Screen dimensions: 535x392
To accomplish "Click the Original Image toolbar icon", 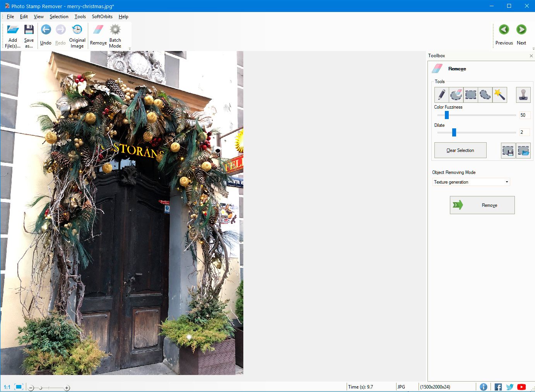I will click(77, 34).
